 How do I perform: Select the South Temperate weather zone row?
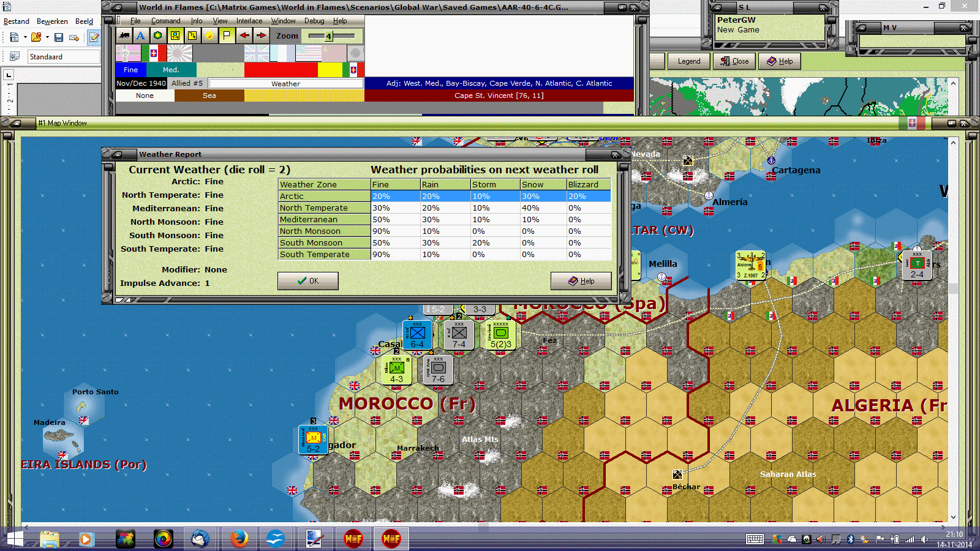(x=445, y=254)
